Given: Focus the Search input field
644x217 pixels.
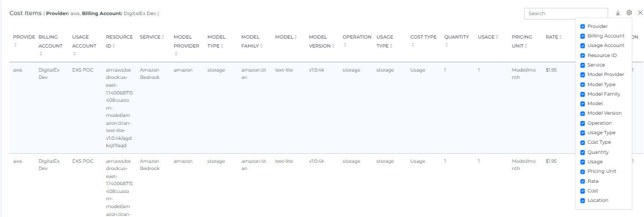Looking at the screenshot, I should pyautogui.click(x=566, y=13).
